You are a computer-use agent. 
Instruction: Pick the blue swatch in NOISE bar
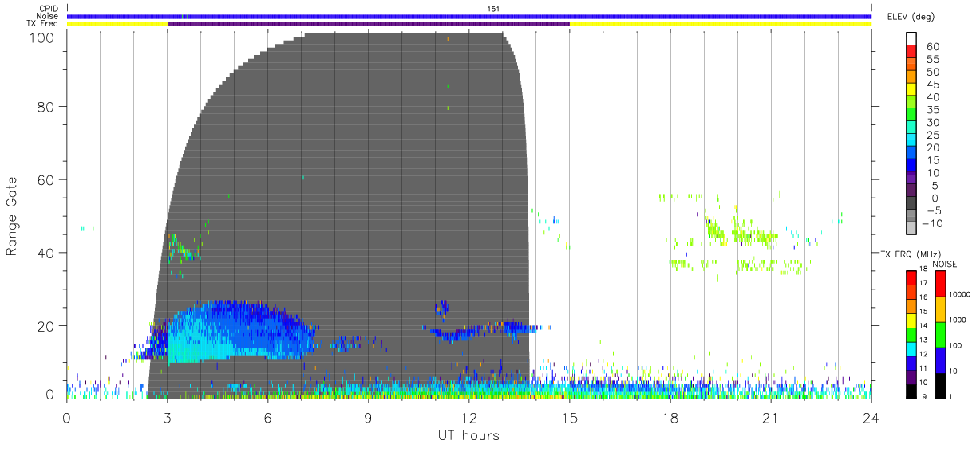click(x=941, y=360)
